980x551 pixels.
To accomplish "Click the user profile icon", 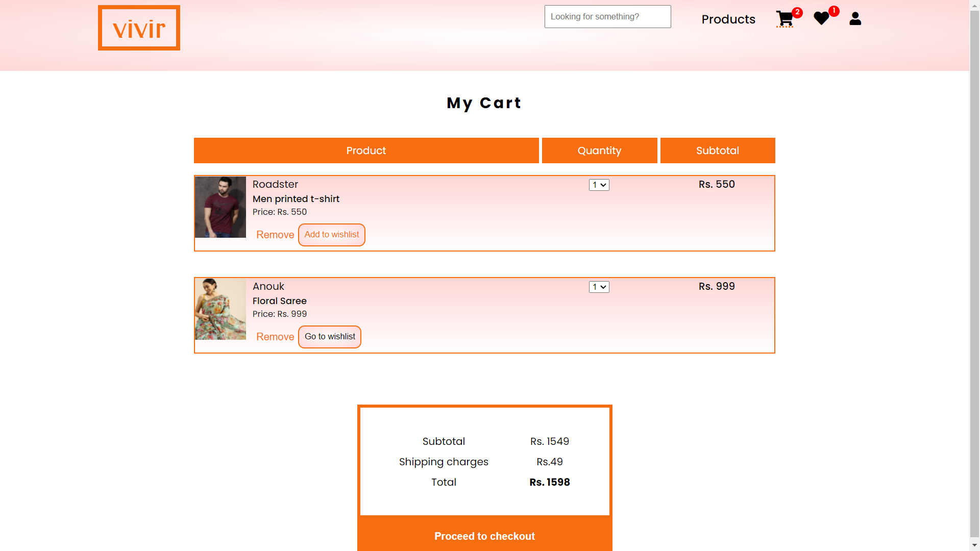I will pyautogui.click(x=855, y=19).
